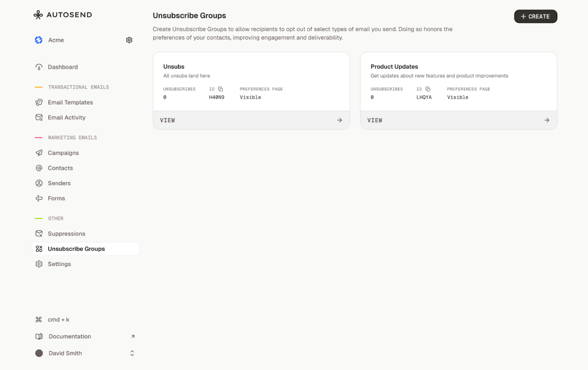This screenshot has width=588, height=370.
Task: Copy the ID of the Unsubs group
Action: (x=220, y=88)
